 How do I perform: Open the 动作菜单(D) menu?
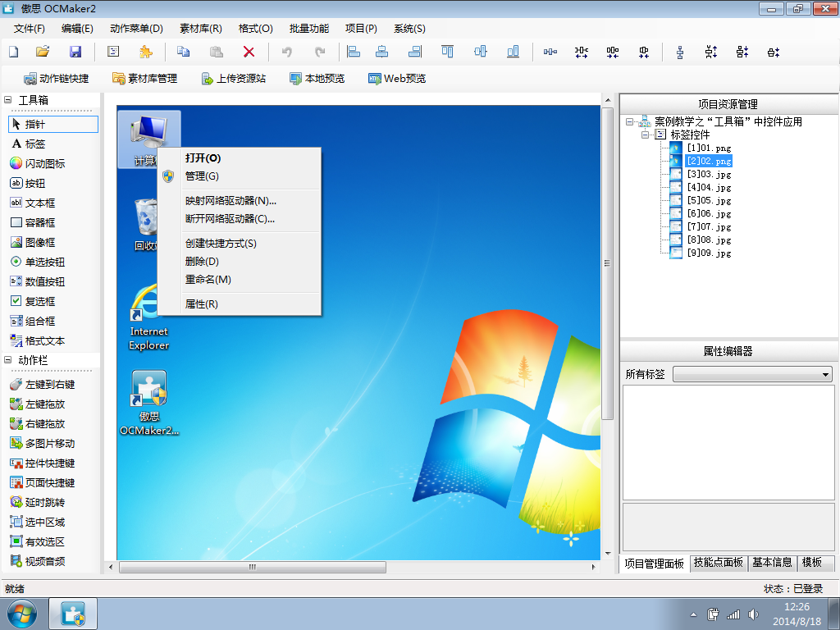point(136,29)
